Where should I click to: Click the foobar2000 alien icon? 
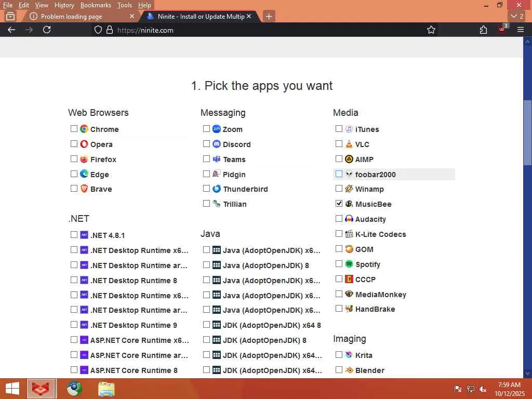click(x=349, y=174)
